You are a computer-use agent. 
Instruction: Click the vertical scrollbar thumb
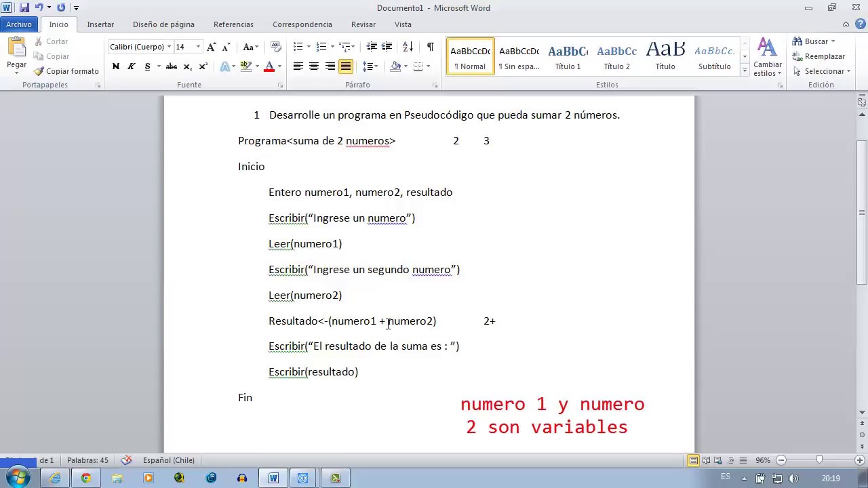click(x=862, y=212)
